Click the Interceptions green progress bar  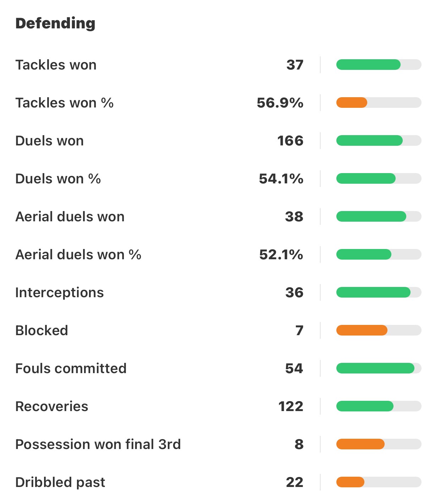(379, 293)
